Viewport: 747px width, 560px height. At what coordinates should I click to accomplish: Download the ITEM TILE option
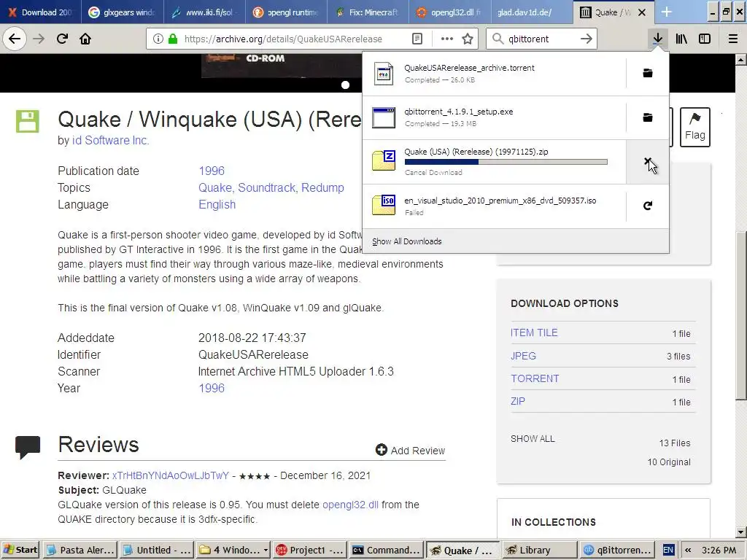tap(534, 332)
